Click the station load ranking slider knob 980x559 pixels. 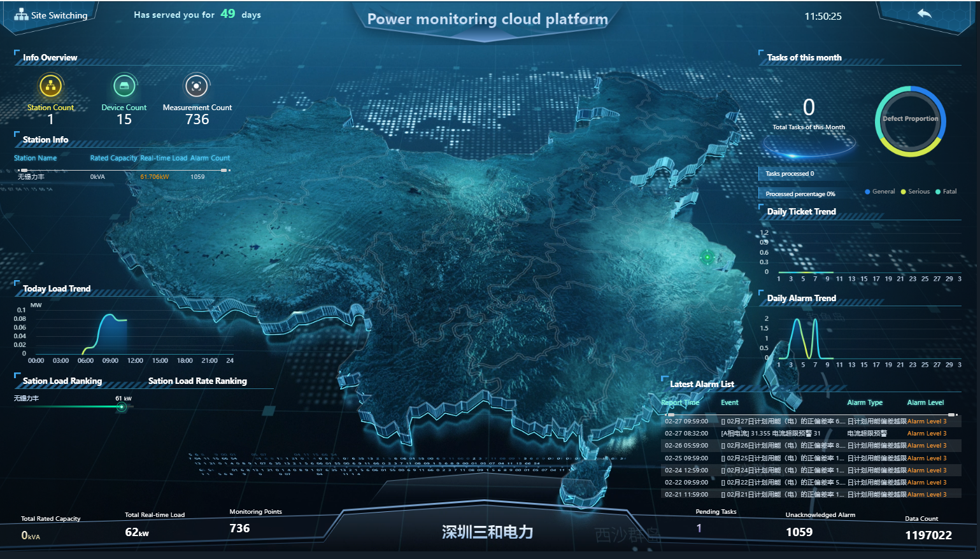(x=122, y=407)
